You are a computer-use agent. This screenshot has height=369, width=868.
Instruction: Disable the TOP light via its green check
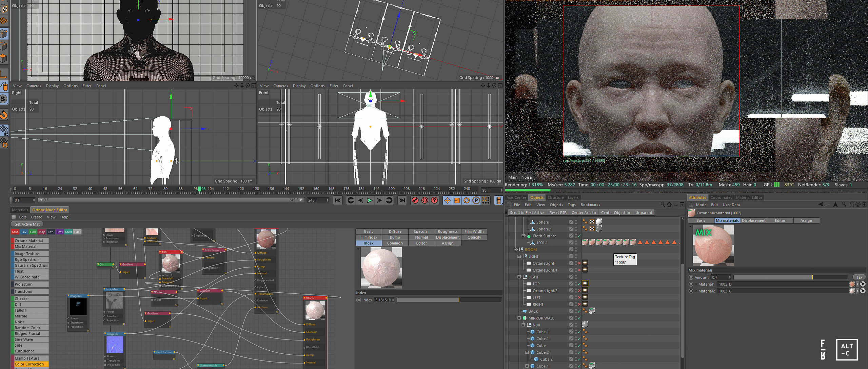[x=579, y=284]
